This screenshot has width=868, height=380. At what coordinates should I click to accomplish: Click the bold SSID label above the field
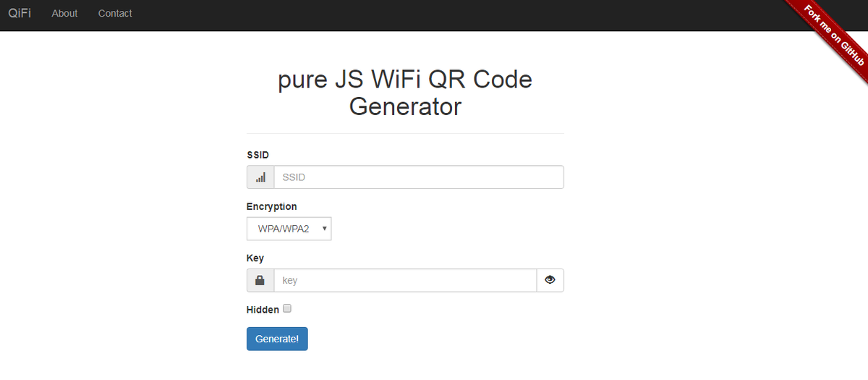[258, 155]
